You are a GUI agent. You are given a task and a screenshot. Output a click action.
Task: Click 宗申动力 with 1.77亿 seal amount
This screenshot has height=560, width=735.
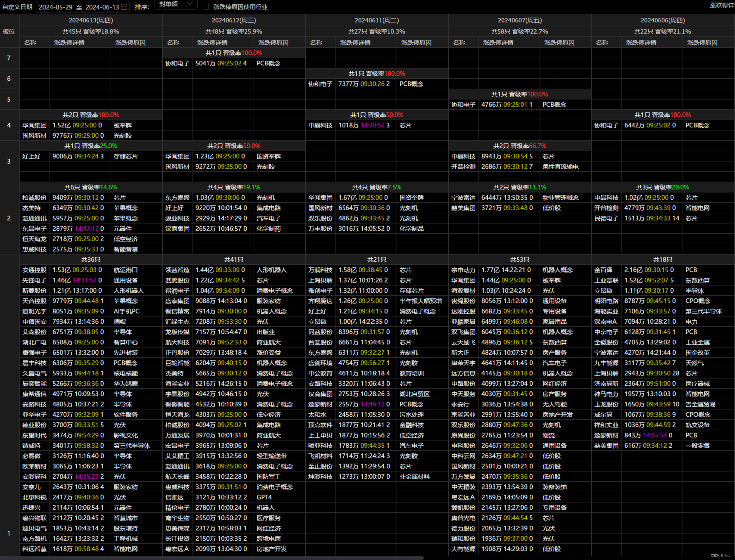pos(463,270)
